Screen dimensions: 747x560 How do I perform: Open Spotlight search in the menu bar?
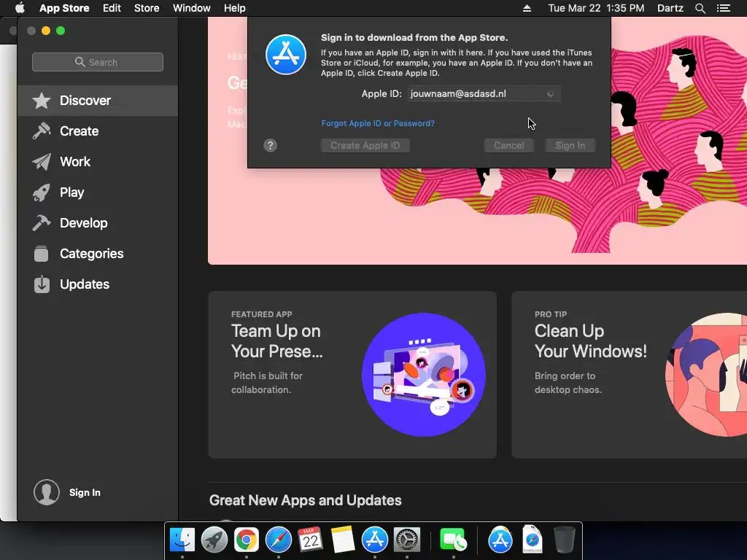click(x=700, y=8)
